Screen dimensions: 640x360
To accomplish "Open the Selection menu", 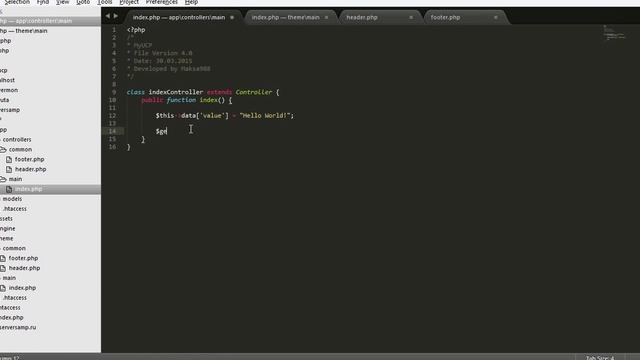I will tap(17, 2).
